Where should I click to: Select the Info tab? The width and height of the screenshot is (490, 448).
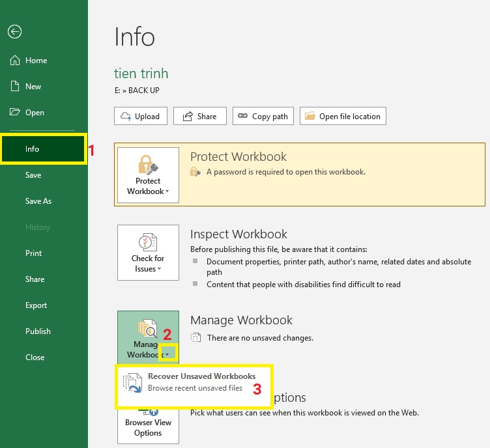point(44,149)
